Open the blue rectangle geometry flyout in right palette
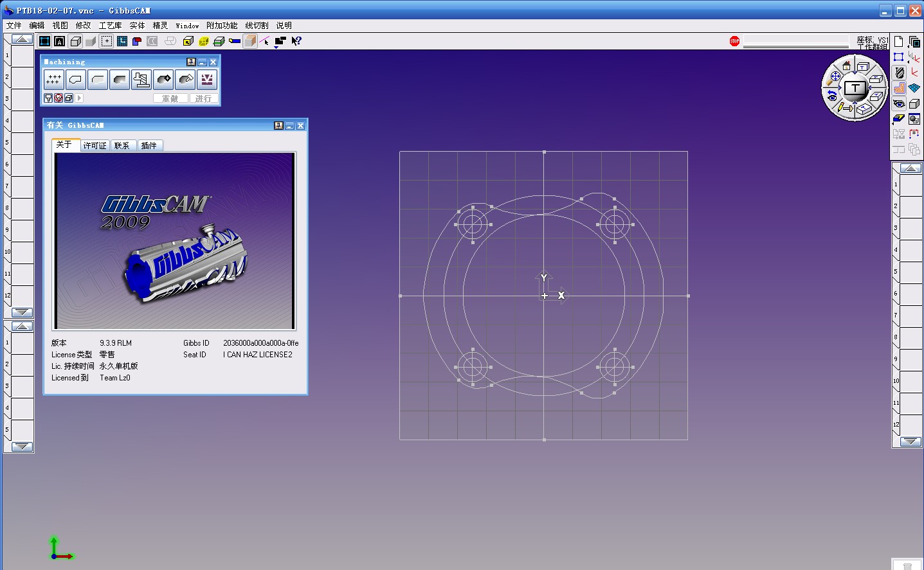924x570 pixels. click(898, 57)
